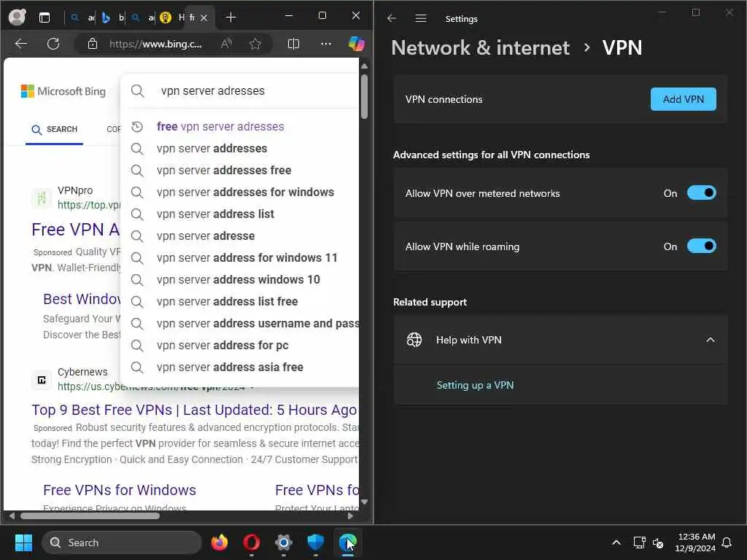Viewport: 747px width, 560px height.
Task: Click history icon beside free vpn suggestion
Action: (137, 126)
